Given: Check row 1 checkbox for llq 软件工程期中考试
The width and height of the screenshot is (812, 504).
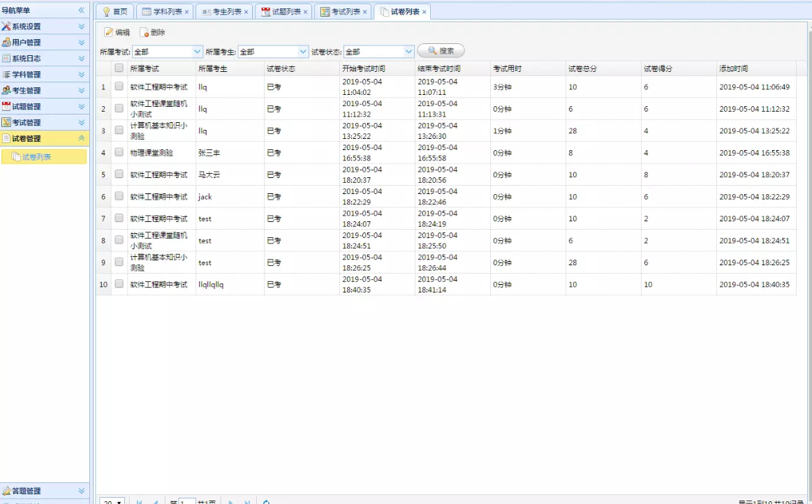Looking at the screenshot, I should tap(119, 87).
